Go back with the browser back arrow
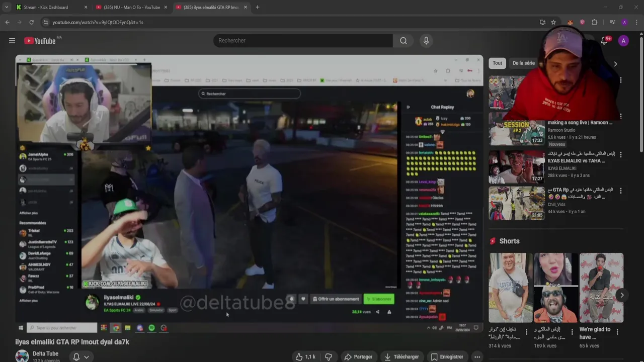 point(7,22)
